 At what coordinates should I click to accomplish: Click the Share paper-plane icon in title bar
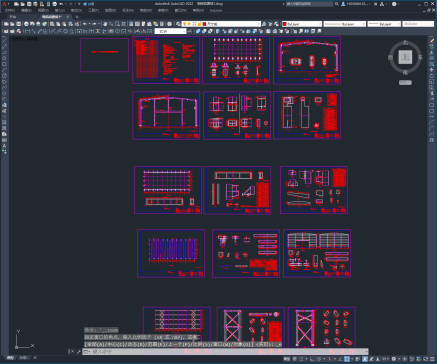(x=85, y=4)
